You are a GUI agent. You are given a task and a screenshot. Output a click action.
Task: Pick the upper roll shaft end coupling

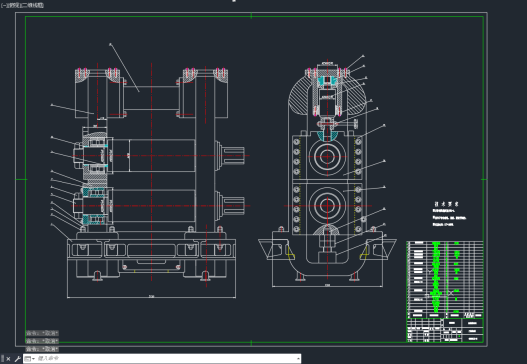click(230, 156)
